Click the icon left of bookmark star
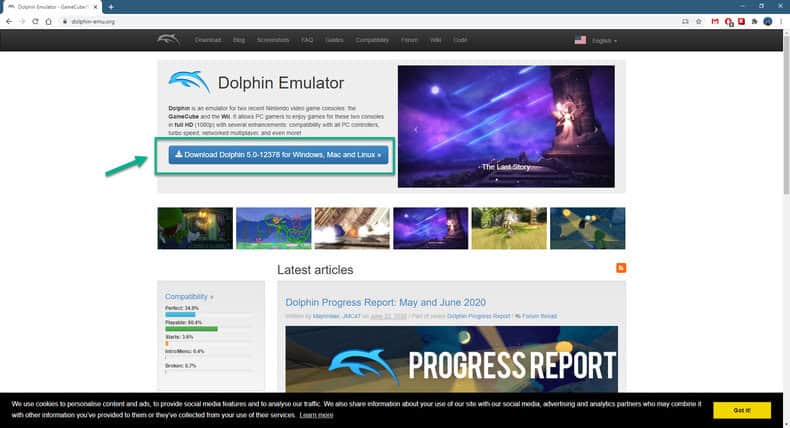Image resolution: width=790 pixels, height=428 pixels. click(685, 21)
